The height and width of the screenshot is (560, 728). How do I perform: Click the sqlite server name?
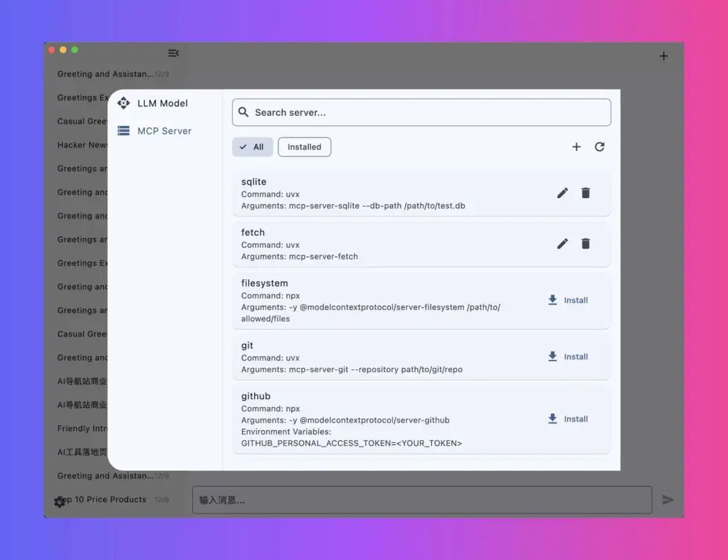(x=253, y=181)
